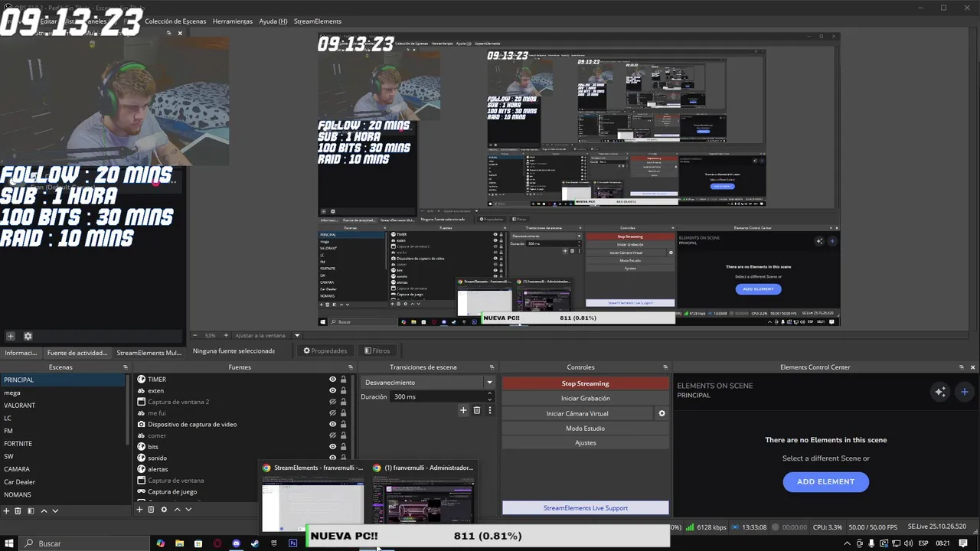The height and width of the screenshot is (551, 980).
Task: Hide Dispositivo de captura de video source
Action: click(332, 424)
